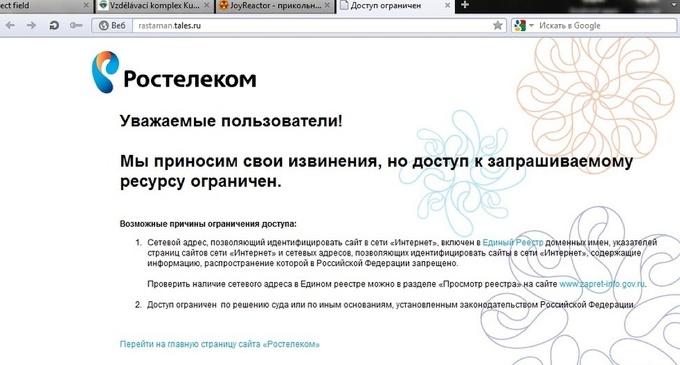Close the Vzdělávací komplex tab
The image size is (680, 365).
(207, 6)
